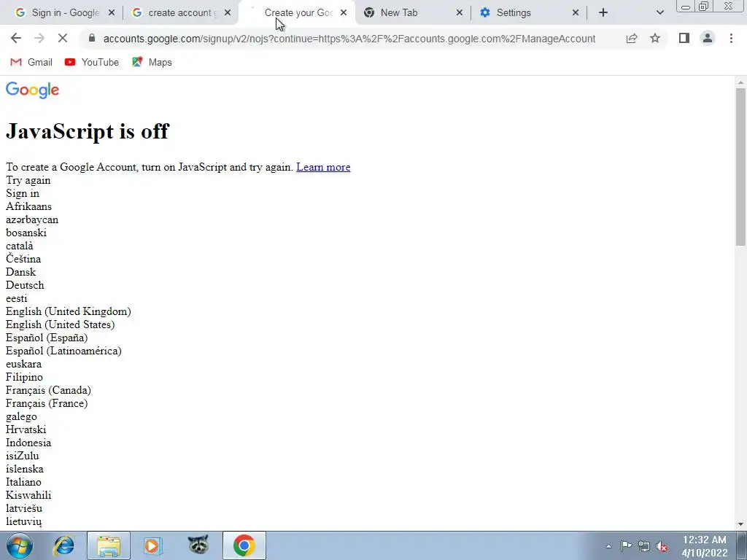
Task: Click the Google logo
Action: (x=32, y=90)
